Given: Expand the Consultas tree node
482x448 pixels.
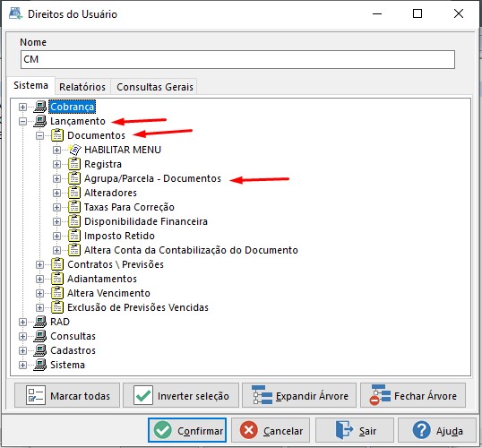Looking at the screenshot, I should point(22,337).
